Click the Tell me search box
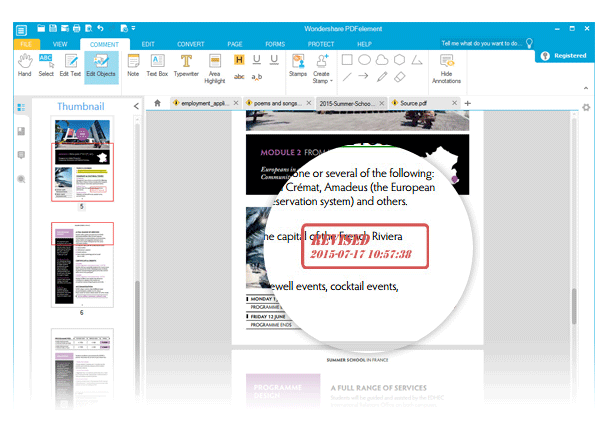The height and width of the screenshot is (448, 600). (x=486, y=43)
